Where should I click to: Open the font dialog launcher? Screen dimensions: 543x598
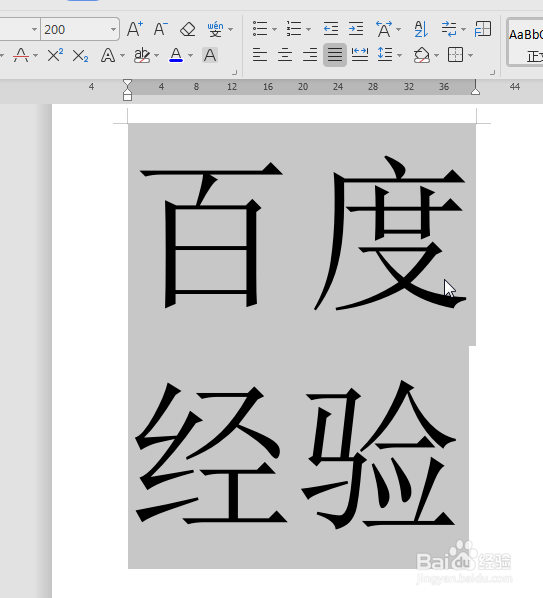tap(235, 72)
